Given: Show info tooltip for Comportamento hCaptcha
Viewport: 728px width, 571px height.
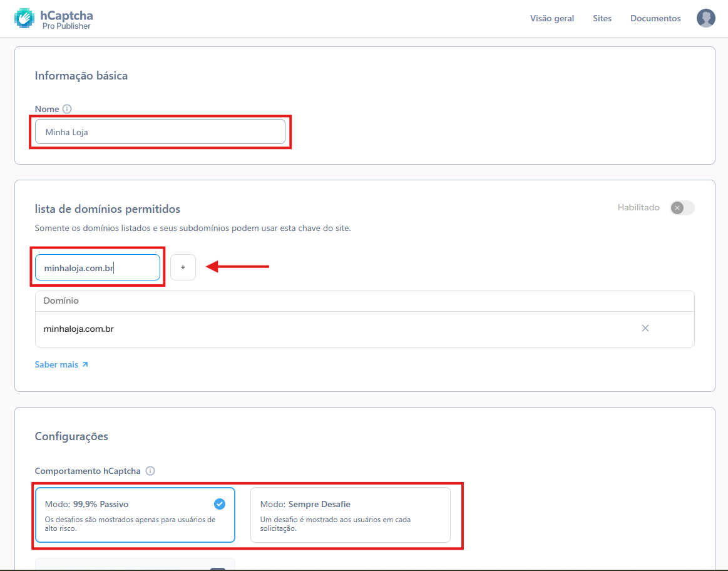Looking at the screenshot, I should 150,471.
